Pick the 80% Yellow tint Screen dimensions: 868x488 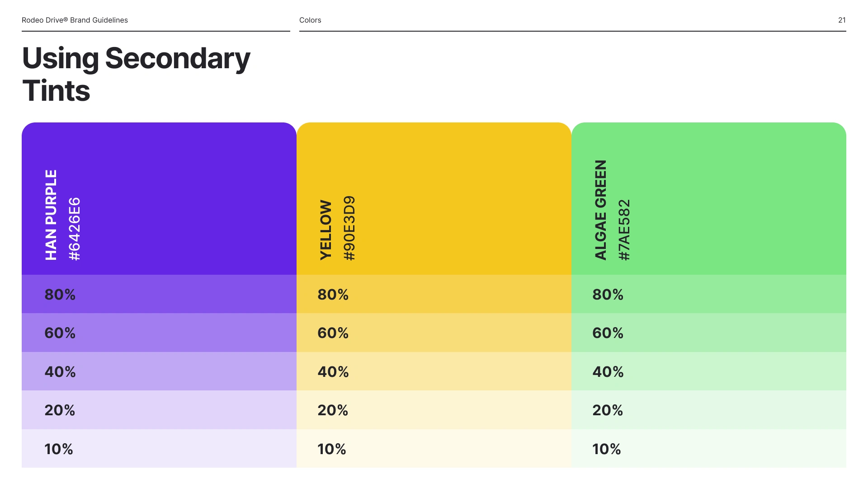pos(434,294)
